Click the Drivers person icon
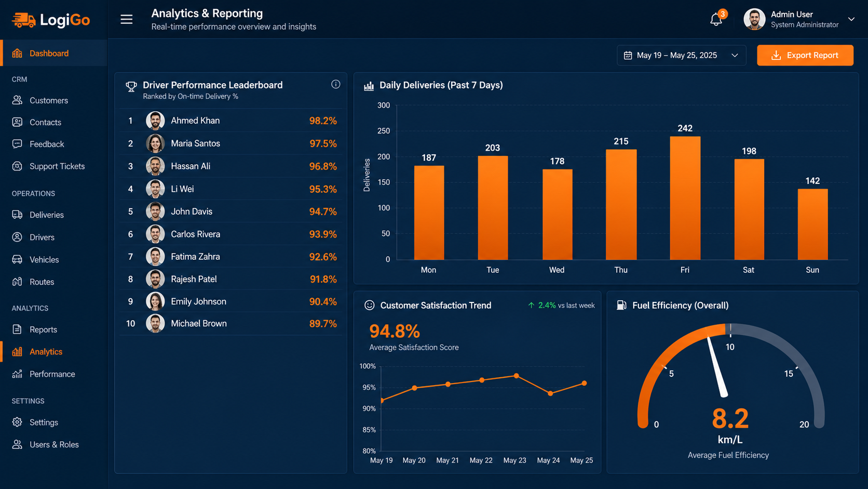This screenshot has width=868, height=489. coord(17,237)
